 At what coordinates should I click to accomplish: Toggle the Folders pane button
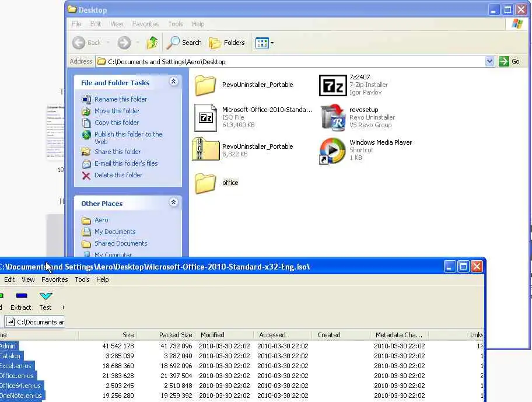(227, 43)
